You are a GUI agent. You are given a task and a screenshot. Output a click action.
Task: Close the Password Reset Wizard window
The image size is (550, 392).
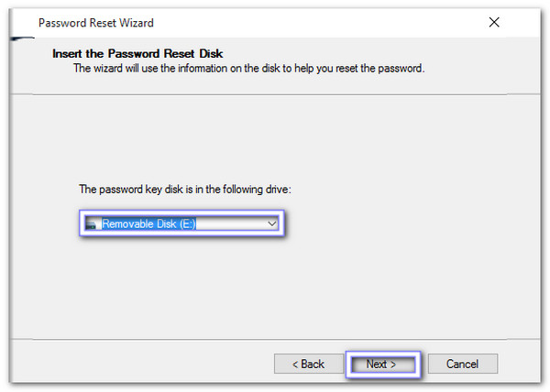tap(495, 21)
